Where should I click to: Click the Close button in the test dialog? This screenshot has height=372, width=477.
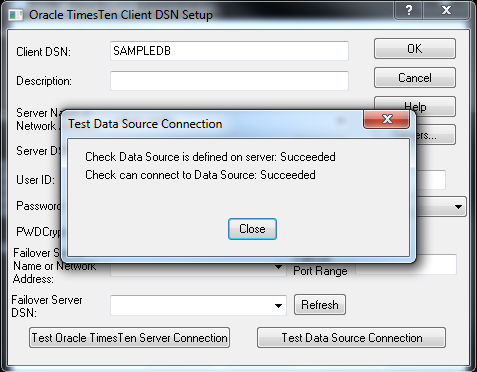(x=252, y=229)
